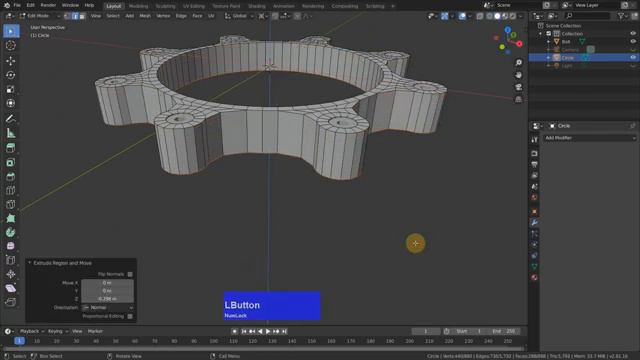Viewport: 640px width, 360px height.
Task: Select the Knife tool
Action: (11, 204)
